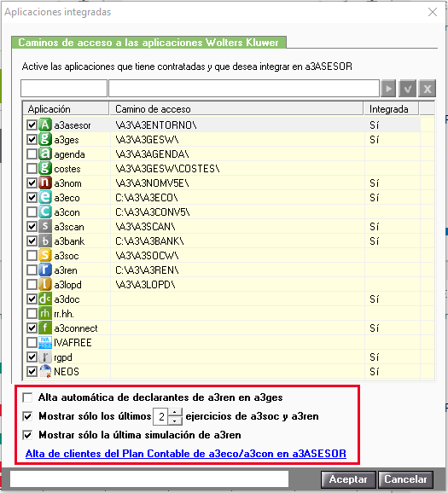Uncheck the a3ges application checkbox
This screenshot has width=448, height=493.
click(x=32, y=140)
